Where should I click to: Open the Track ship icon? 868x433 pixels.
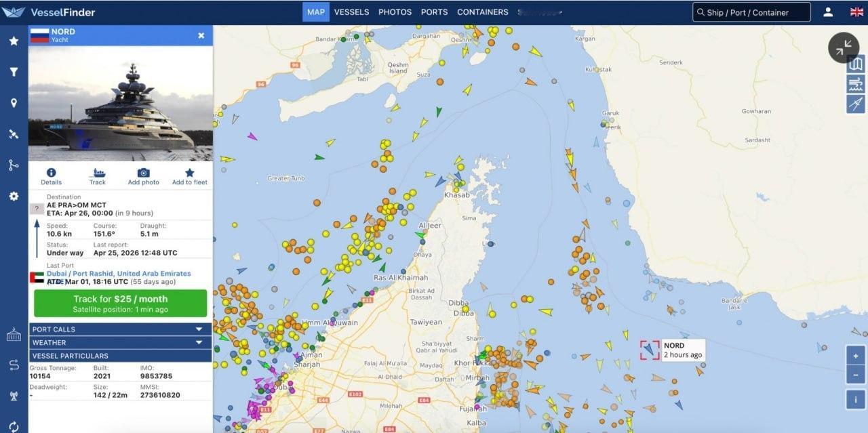(98, 173)
